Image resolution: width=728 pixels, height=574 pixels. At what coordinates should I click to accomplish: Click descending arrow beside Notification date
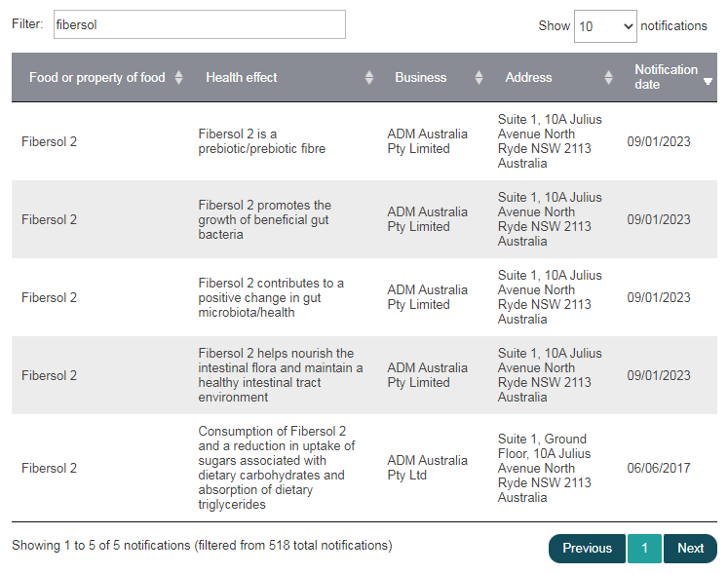coord(709,82)
